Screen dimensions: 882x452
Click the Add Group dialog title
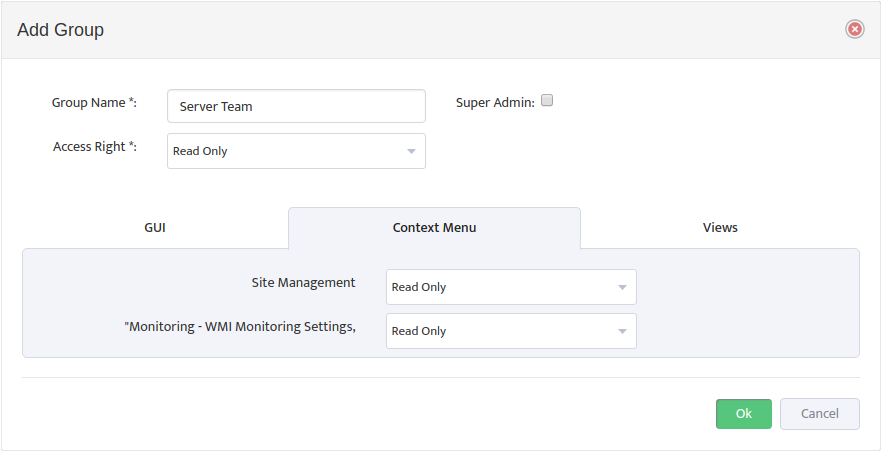point(60,30)
